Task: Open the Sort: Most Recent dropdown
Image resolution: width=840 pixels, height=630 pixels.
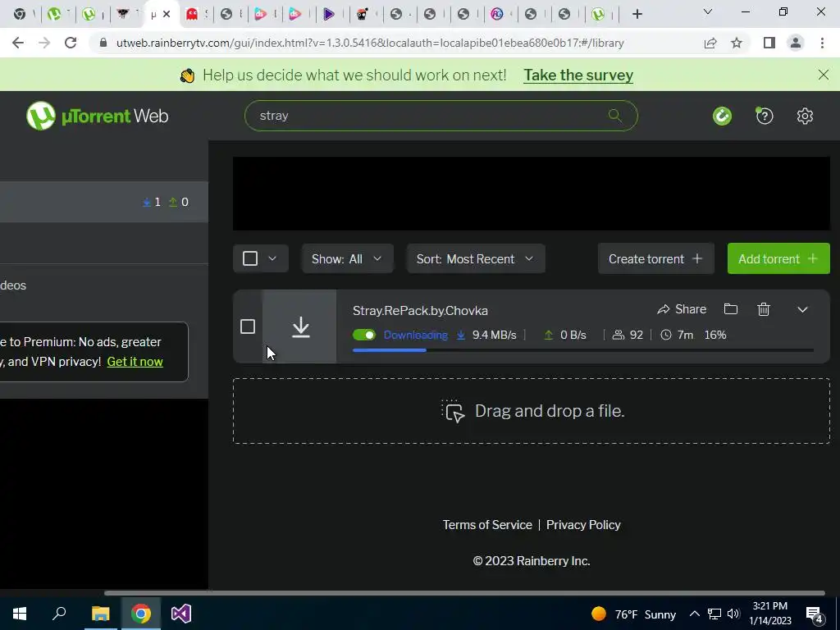Action: click(476, 258)
